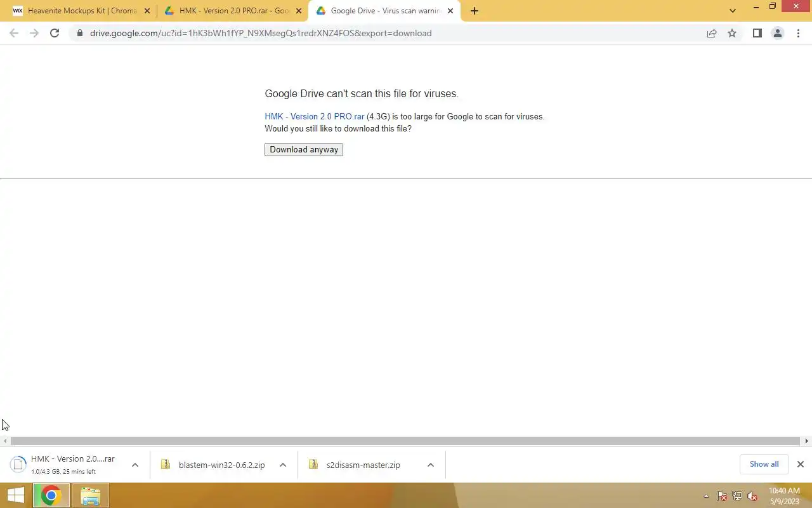This screenshot has width=812, height=508.
Task: Open a new browser tab
Action: point(474,11)
